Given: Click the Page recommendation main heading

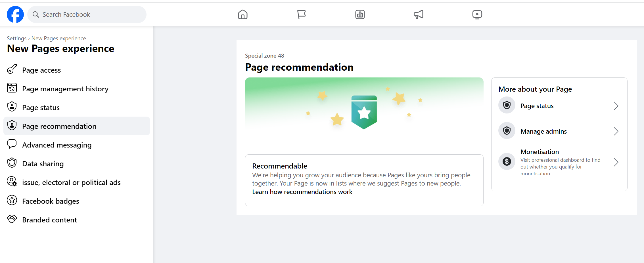Looking at the screenshot, I should tap(299, 67).
